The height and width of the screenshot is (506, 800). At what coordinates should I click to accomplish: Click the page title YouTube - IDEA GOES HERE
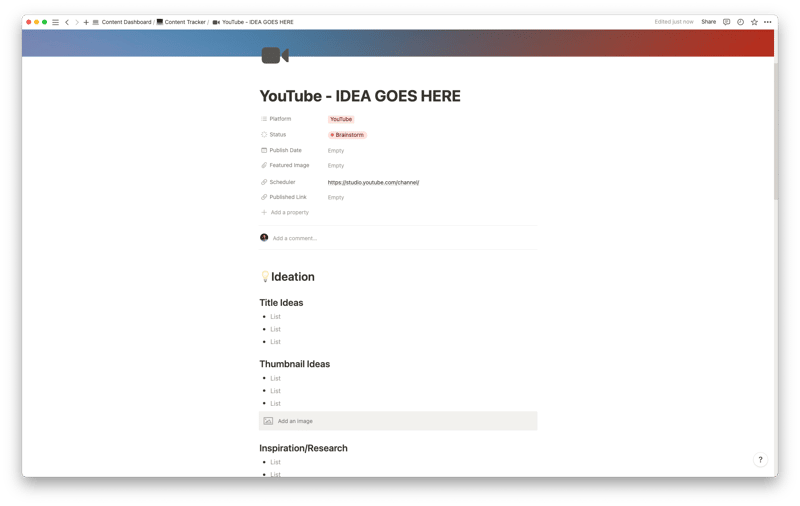point(360,96)
